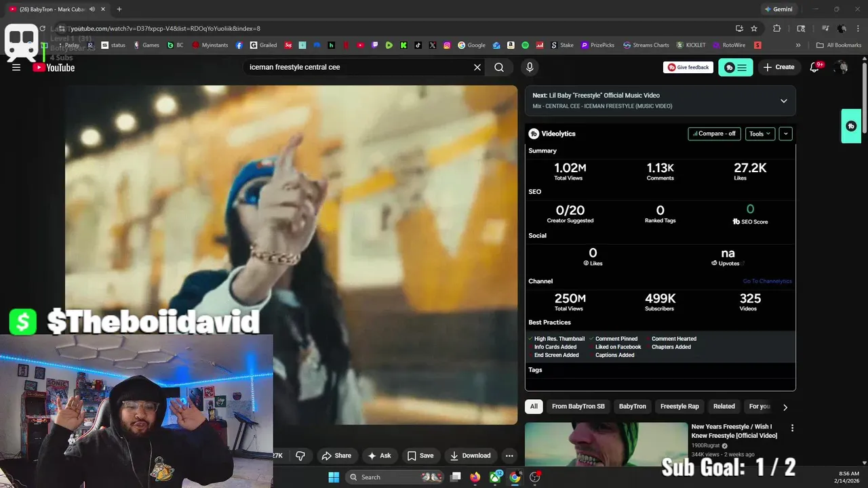868x488 pixels.
Task: Click the Give feedback button
Action: [688, 67]
